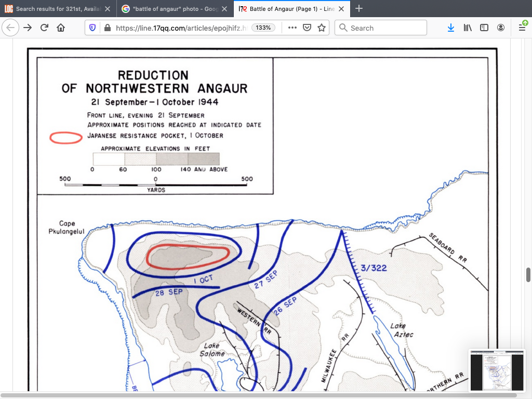Switch to the Search results for 321st tab

pos(56,9)
